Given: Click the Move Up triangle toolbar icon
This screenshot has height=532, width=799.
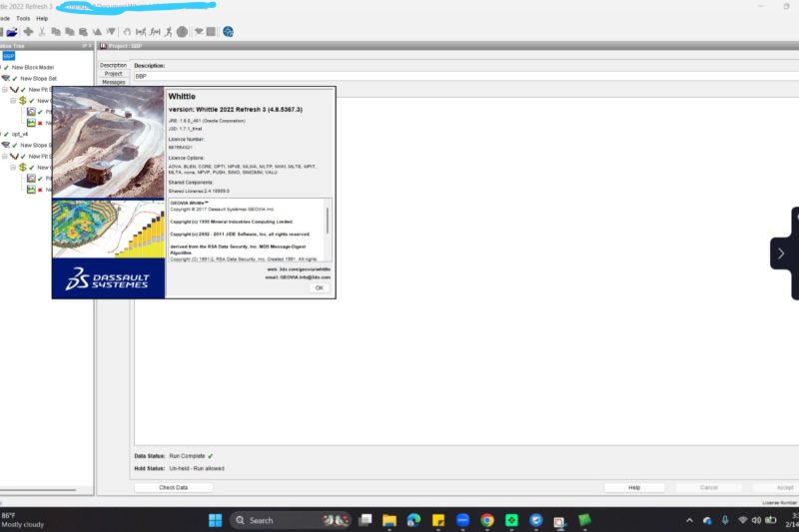Looking at the screenshot, I should click(97, 32).
